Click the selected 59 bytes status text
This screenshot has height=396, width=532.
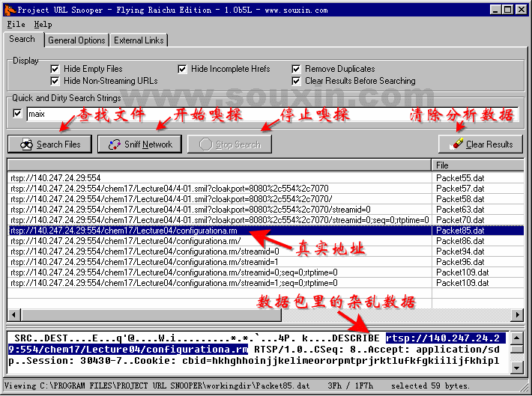pos(430,386)
